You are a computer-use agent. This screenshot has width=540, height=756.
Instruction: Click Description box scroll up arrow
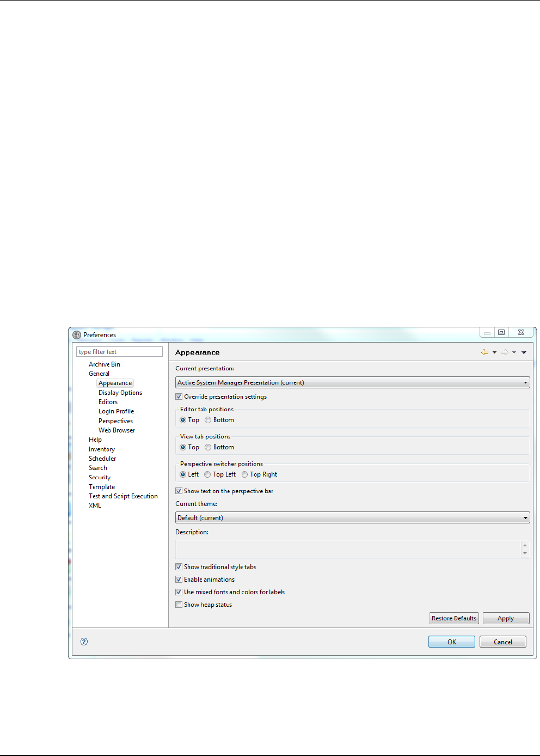point(525,545)
